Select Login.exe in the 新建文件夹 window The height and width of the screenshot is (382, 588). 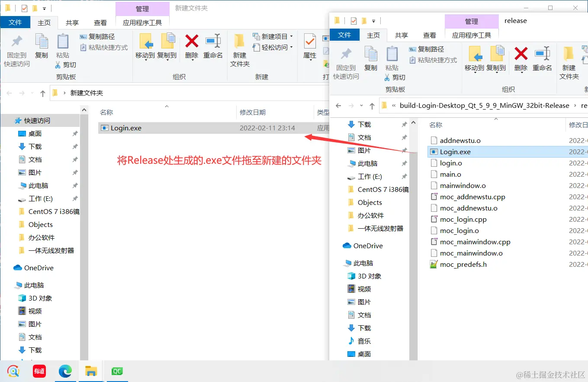point(213,128)
